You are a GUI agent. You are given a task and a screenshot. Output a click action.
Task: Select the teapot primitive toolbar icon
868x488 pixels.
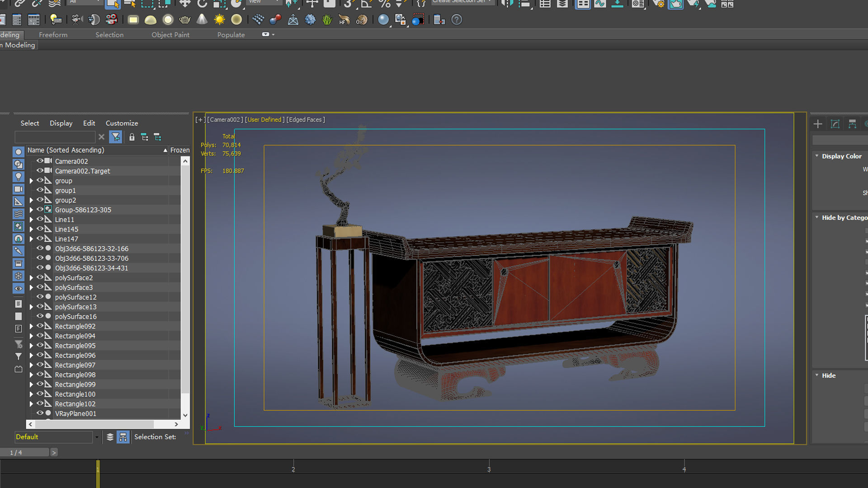185,19
